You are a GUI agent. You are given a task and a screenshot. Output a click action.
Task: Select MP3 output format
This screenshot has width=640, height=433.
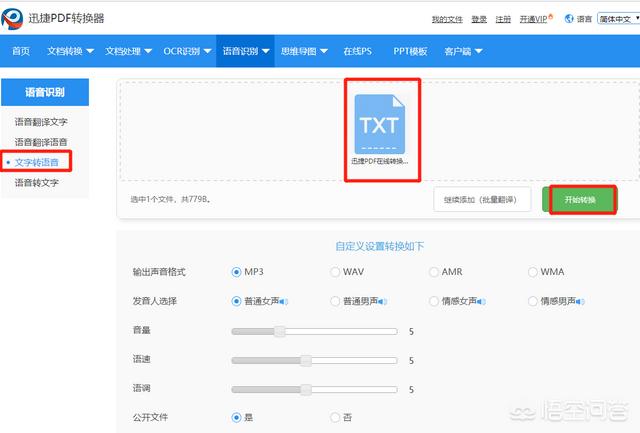(236, 272)
